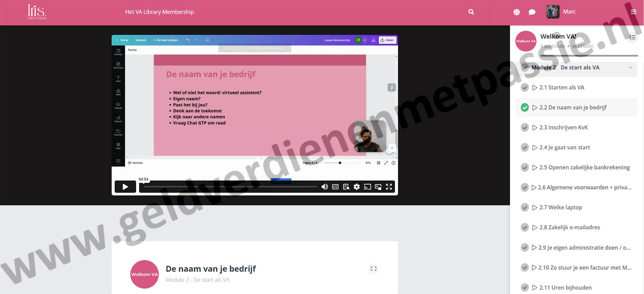The image size is (644, 294).
Task: Toggle closed captions on the video
Action: click(x=335, y=187)
